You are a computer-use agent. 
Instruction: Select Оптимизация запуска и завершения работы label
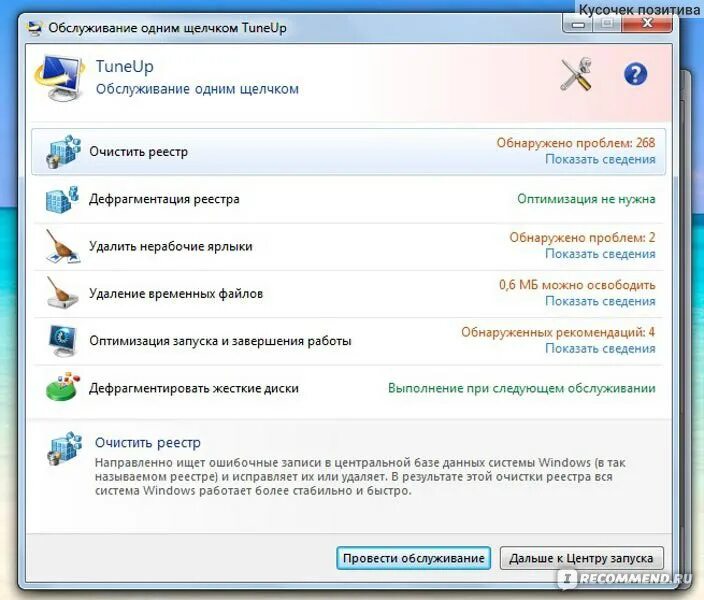[x=220, y=341]
